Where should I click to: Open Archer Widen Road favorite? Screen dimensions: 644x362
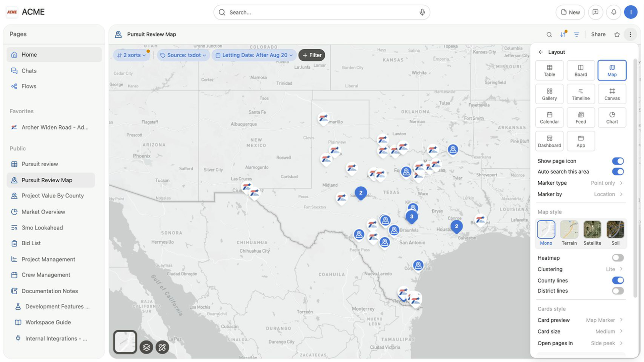pyautogui.click(x=51, y=127)
